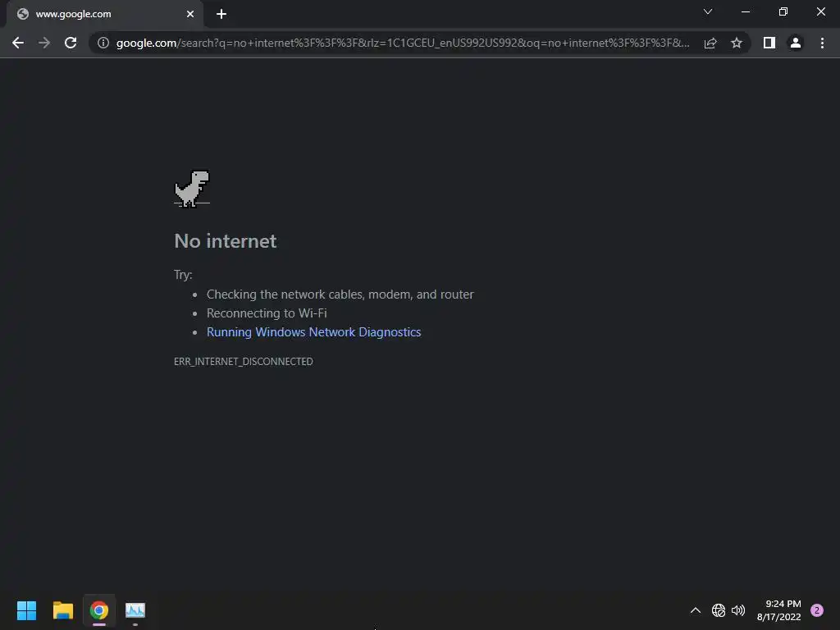Open the clock and calendar showing 9:24 PM
Image resolution: width=840 pixels, height=630 pixels.
779,610
